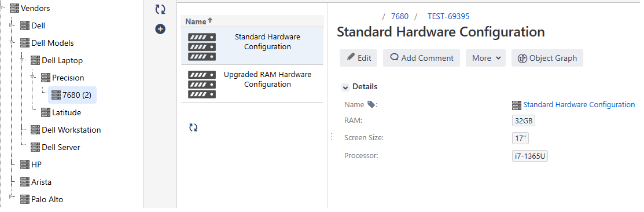Click the Standard Hardware Configuration page heading
The width and height of the screenshot is (644, 212).
(441, 32)
